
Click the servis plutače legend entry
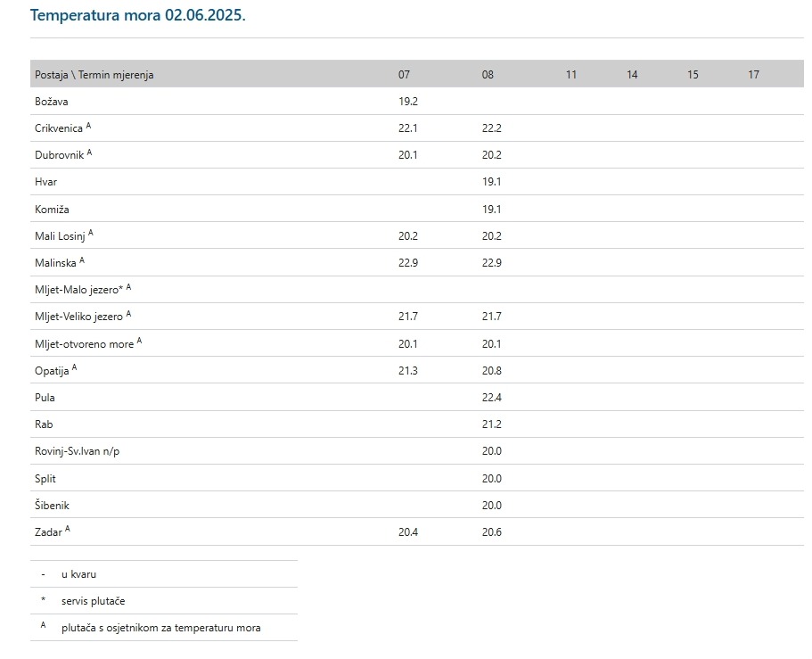pyautogui.click(x=93, y=601)
